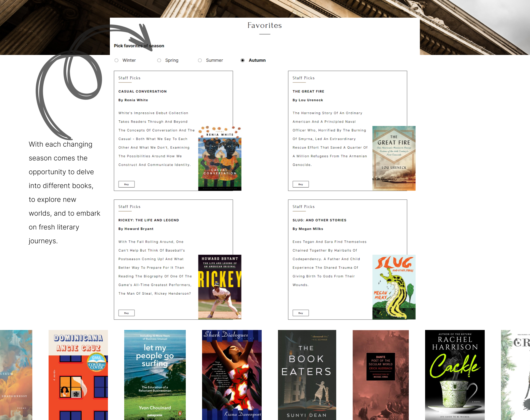Select the Winter radio button
The height and width of the screenshot is (420, 530).
coord(116,60)
